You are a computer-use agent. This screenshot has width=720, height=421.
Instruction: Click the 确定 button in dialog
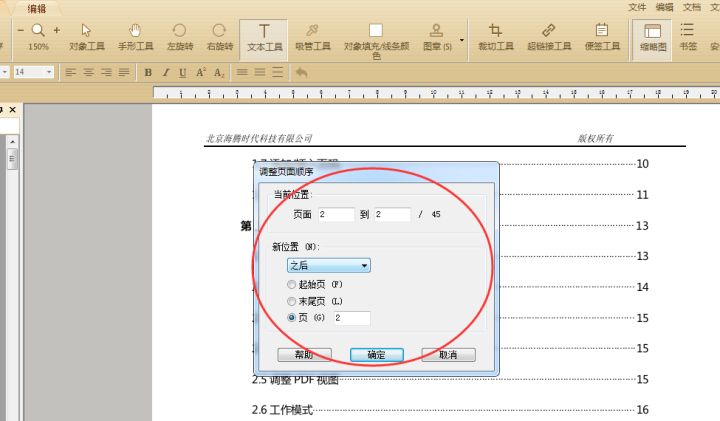pos(377,354)
